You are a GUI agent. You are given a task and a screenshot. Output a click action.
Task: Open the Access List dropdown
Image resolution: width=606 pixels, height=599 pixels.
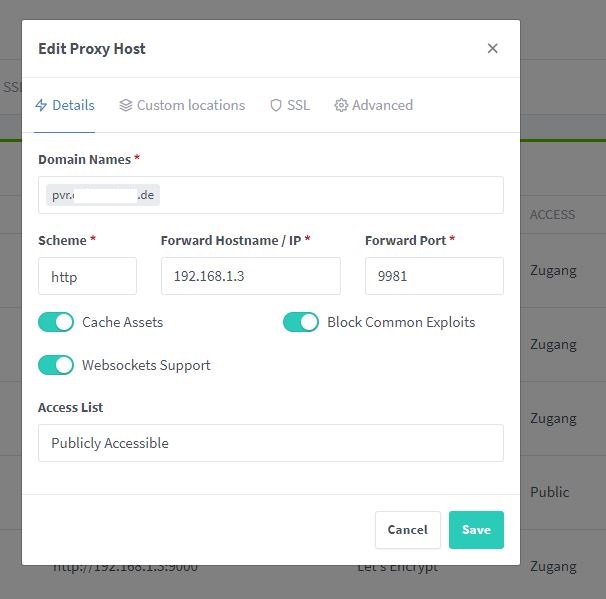[x=271, y=443]
